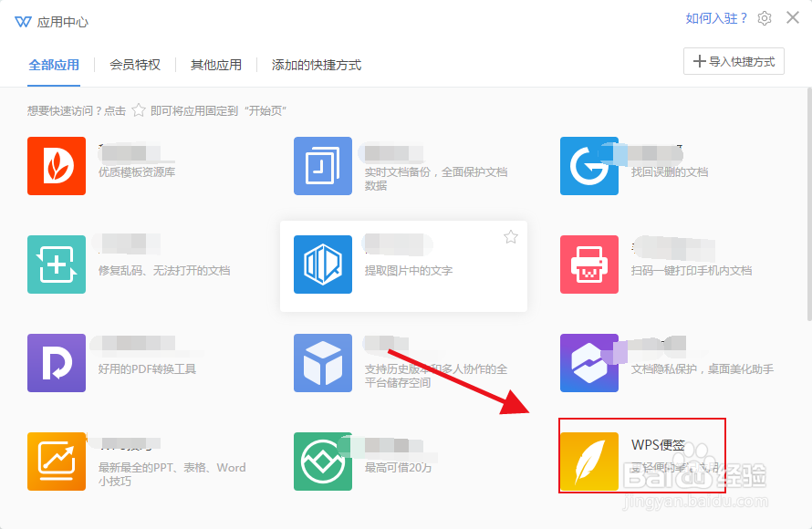
Task: Click the 优质模板资源库 description
Action: pyautogui.click(x=137, y=172)
